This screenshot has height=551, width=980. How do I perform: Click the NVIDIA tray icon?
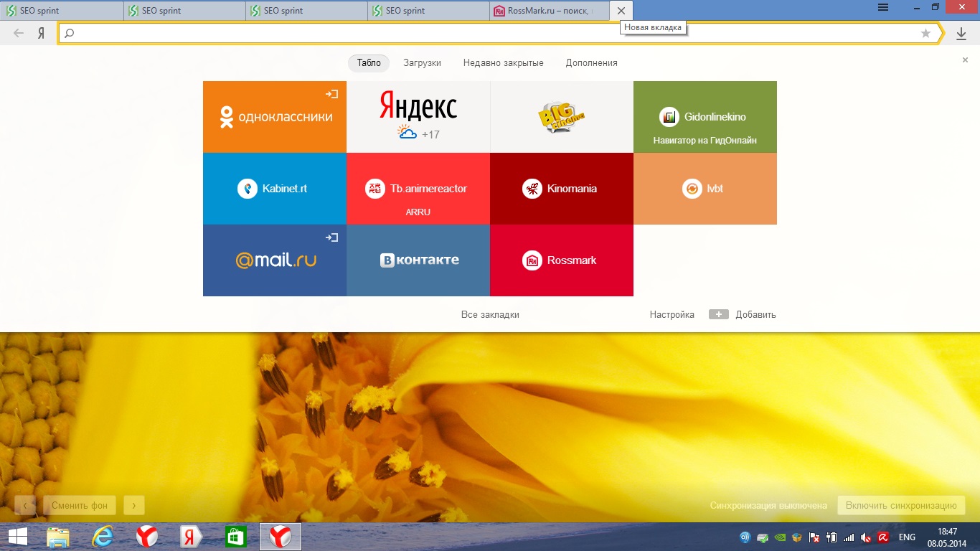tap(780, 537)
